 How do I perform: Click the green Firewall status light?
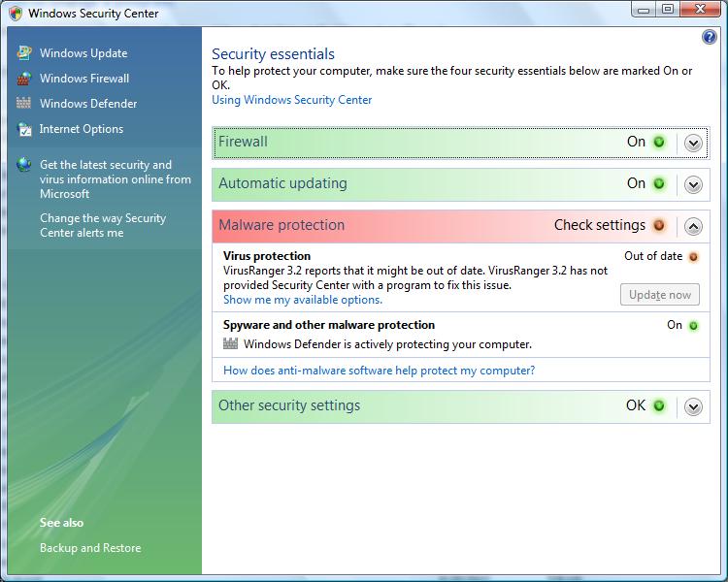[x=659, y=142]
